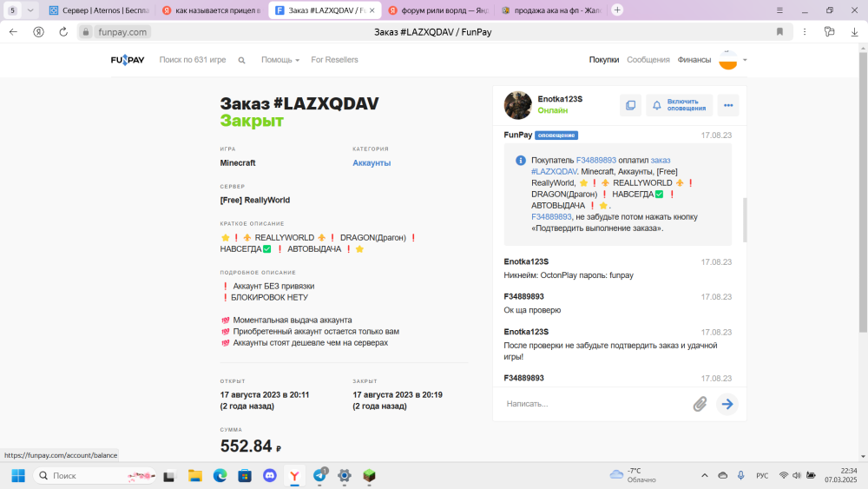Click the search magnifier icon in header
The image size is (868, 489).
click(x=242, y=60)
